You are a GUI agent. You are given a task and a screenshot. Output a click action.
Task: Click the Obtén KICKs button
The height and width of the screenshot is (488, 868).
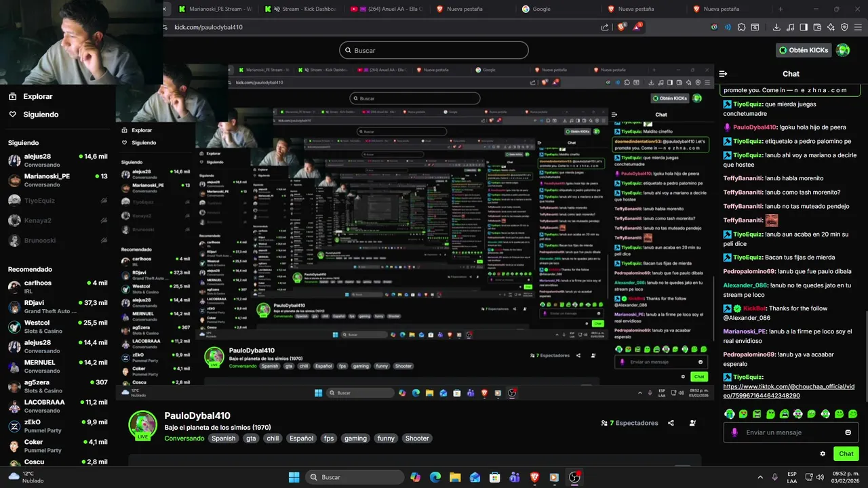pyautogui.click(x=804, y=50)
